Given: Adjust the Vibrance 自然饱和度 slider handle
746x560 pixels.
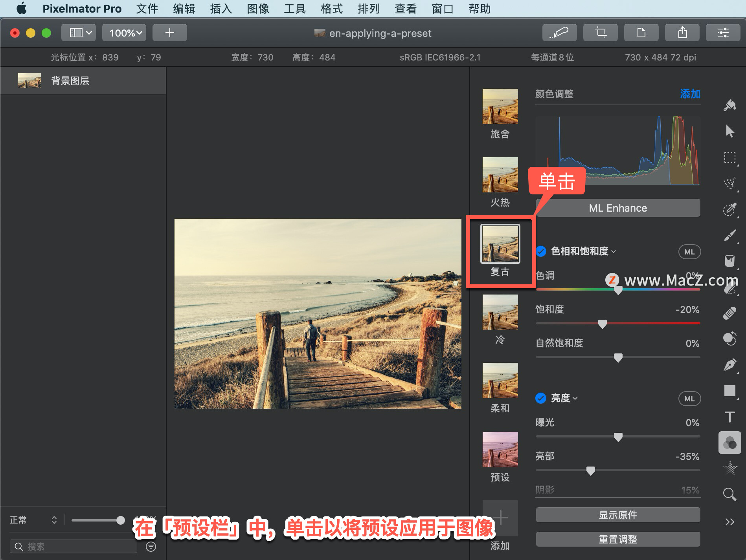Looking at the screenshot, I should pos(618,358).
